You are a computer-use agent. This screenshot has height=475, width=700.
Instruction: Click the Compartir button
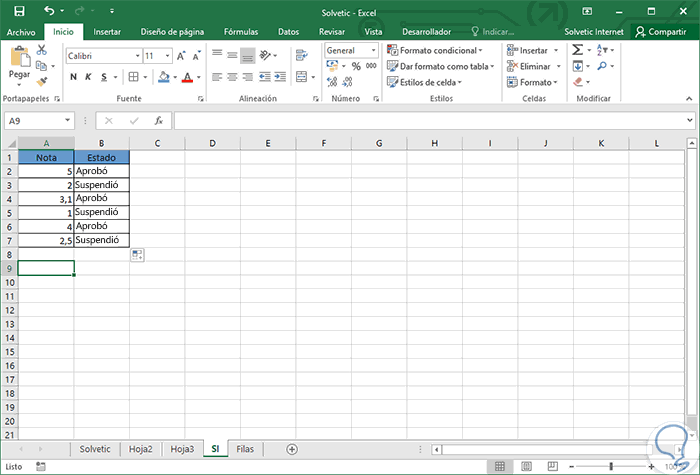pos(661,32)
